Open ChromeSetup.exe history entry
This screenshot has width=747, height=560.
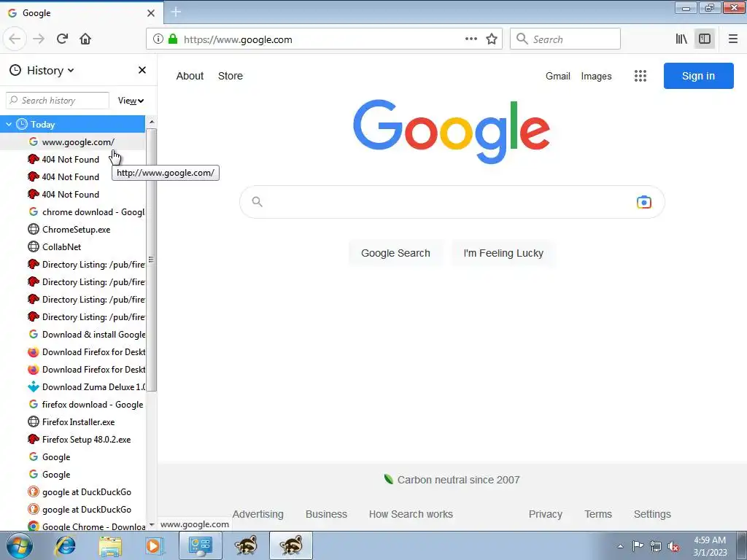pyautogui.click(x=72, y=230)
